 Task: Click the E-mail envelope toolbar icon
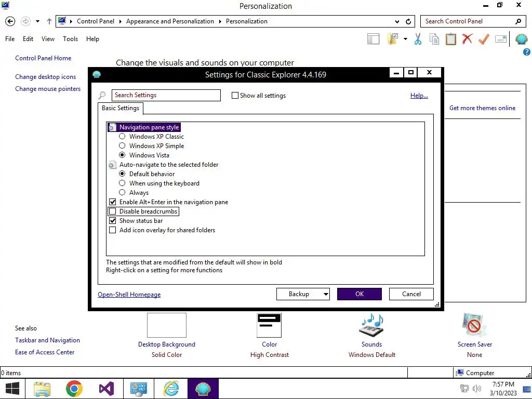click(x=501, y=39)
